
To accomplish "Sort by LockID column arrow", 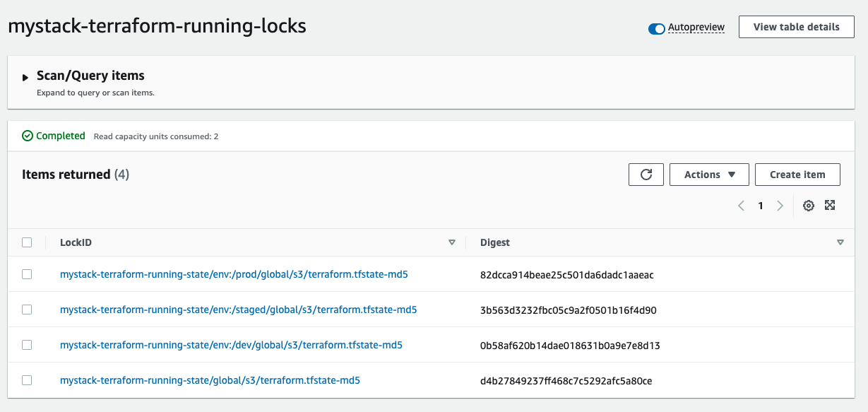I will tap(452, 242).
